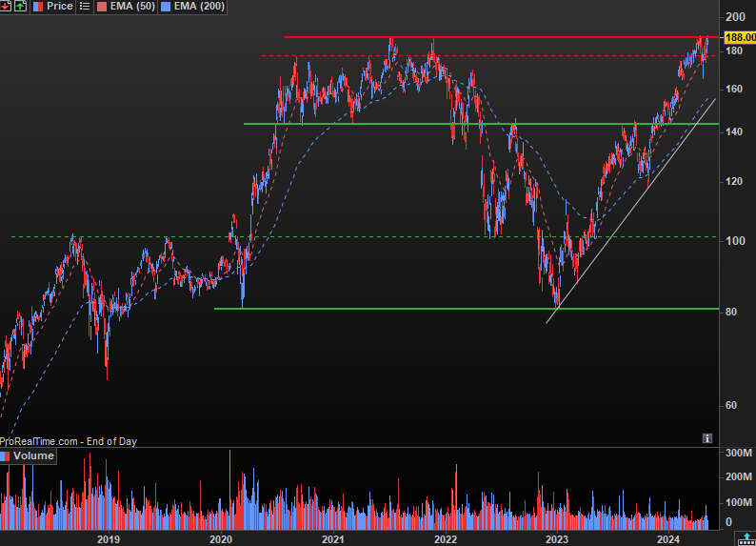
Task: Select the dashed red line near 178
Action: pyautogui.click(x=488, y=56)
